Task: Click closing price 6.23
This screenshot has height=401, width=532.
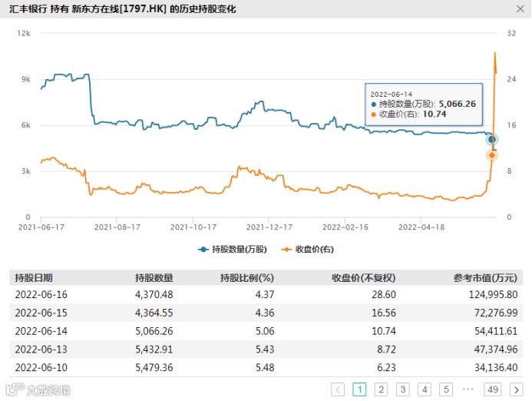Action: point(386,367)
